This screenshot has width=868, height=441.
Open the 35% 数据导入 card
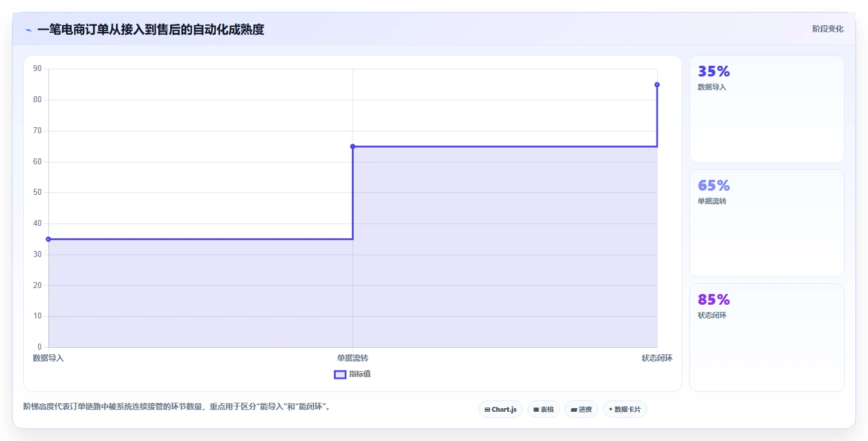pos(767,109)
